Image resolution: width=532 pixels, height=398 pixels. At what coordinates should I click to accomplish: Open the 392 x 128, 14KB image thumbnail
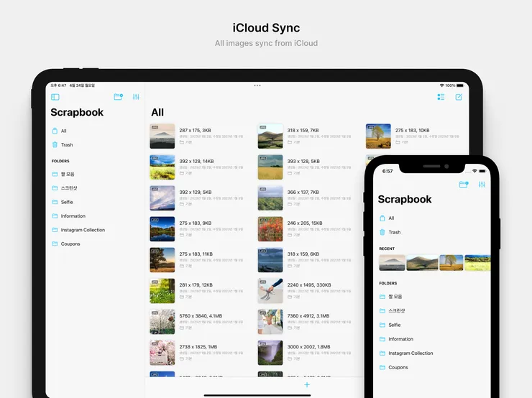click(162, 167)
